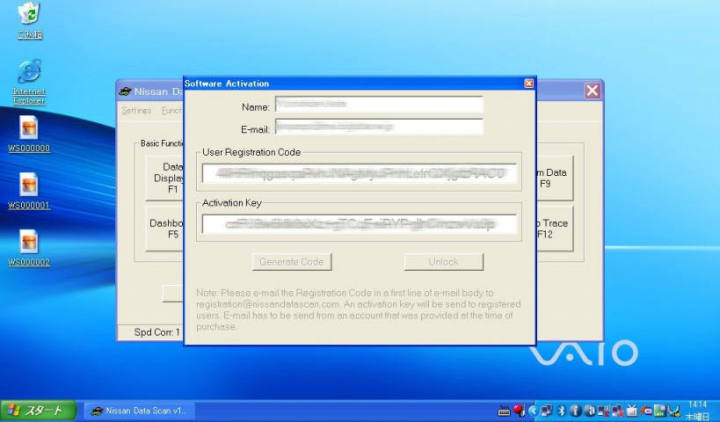Click the keyboard IME icon in the tray
Screen dimensions: 720x422
[504, 411]
